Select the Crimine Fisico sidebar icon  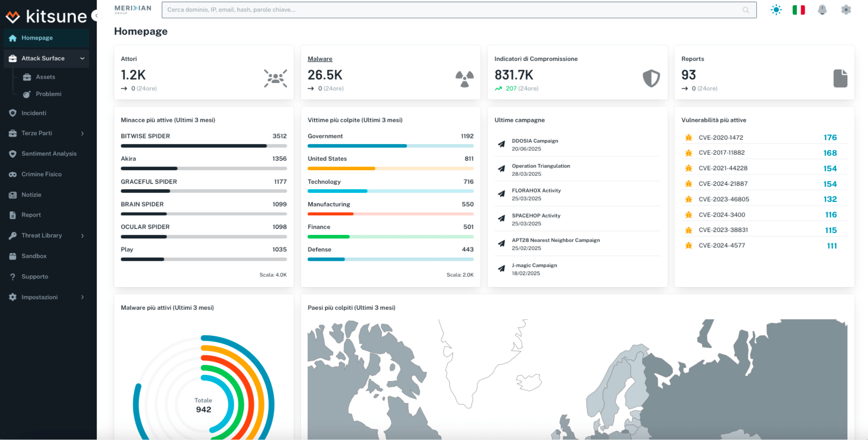click(13, 174)
